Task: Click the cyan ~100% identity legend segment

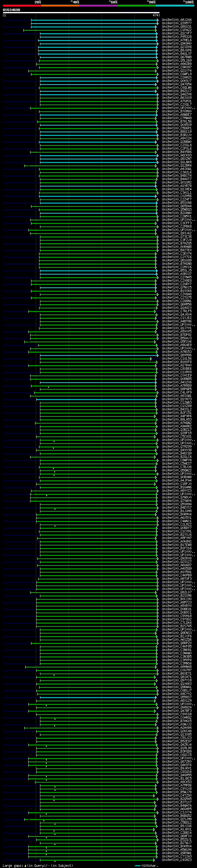Action: (175, 6)
